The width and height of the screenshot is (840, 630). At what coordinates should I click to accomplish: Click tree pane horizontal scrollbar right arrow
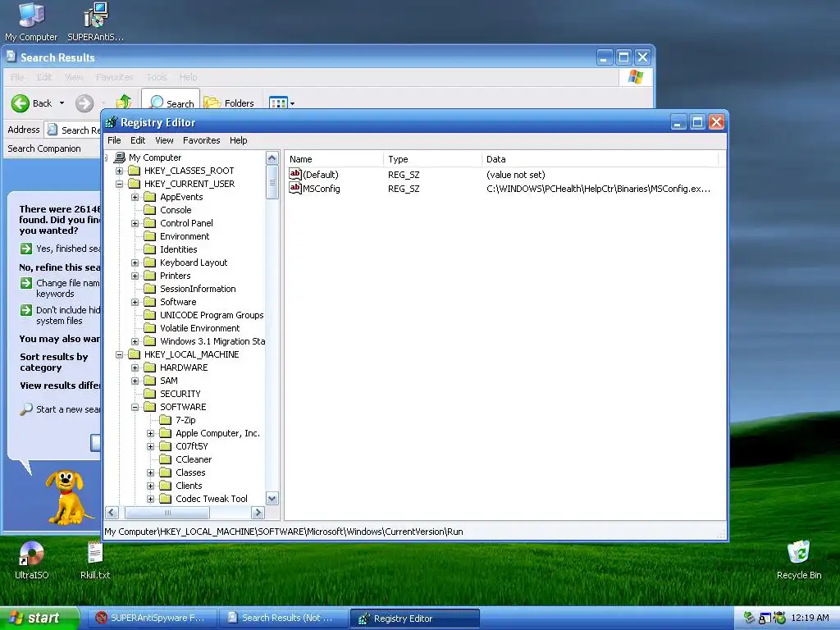point(258,513)
